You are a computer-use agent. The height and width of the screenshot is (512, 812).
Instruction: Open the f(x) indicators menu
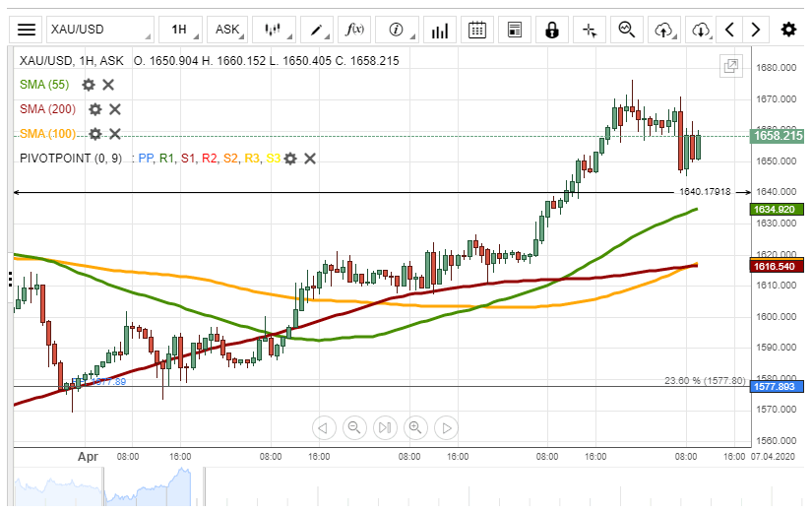(354, 30)
